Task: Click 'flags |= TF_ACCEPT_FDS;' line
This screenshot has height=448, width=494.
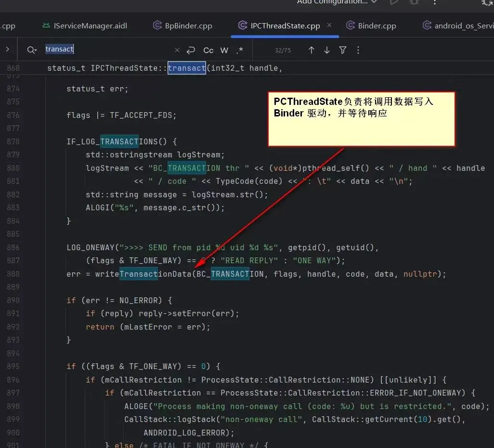Action: point(121,115)
